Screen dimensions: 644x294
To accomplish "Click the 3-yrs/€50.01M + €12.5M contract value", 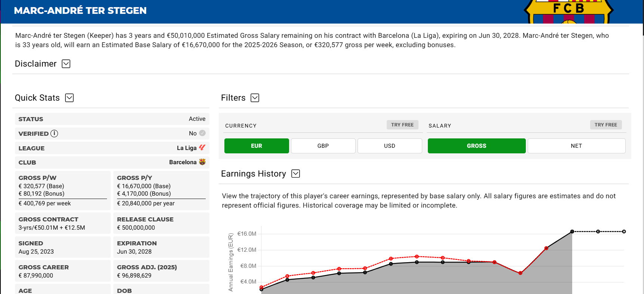I will coord(52,228).
